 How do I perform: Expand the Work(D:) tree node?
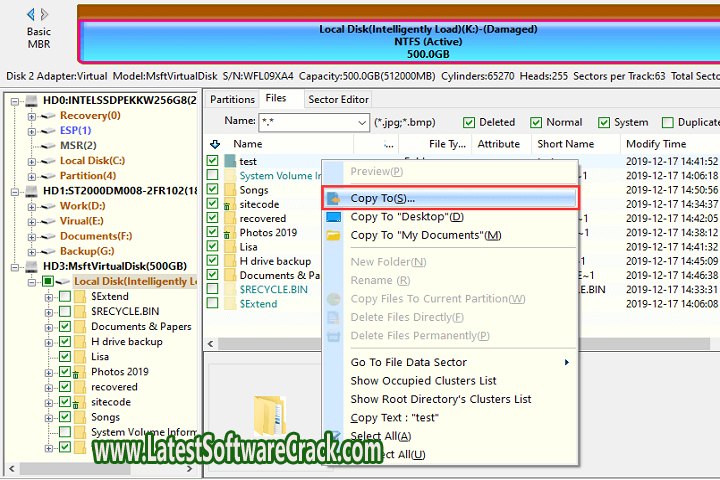point(32,206)
